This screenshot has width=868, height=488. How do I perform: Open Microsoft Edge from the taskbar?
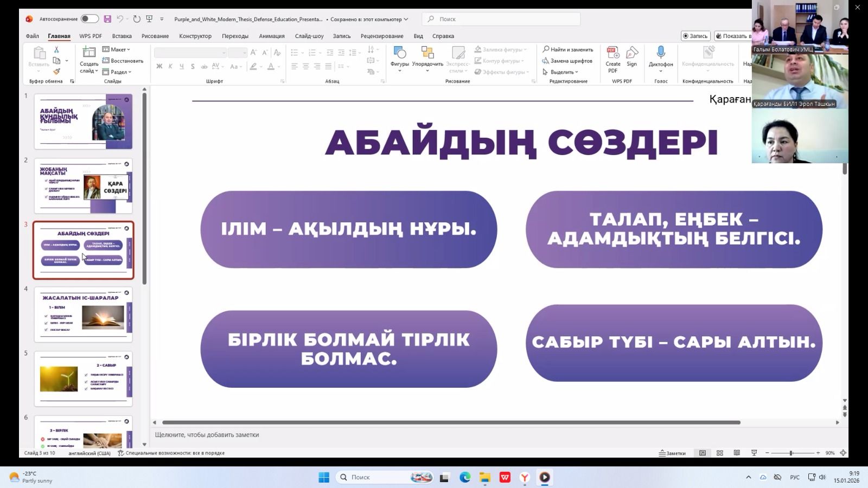465,477
